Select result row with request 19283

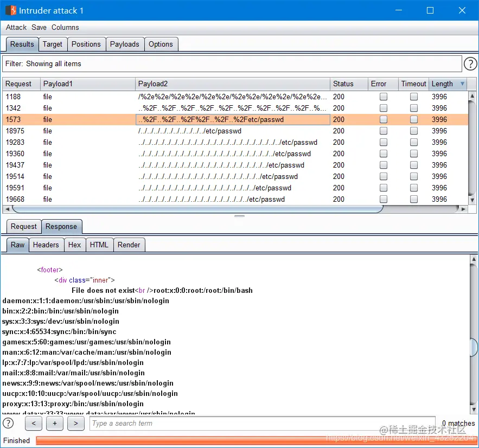(235, 142)
